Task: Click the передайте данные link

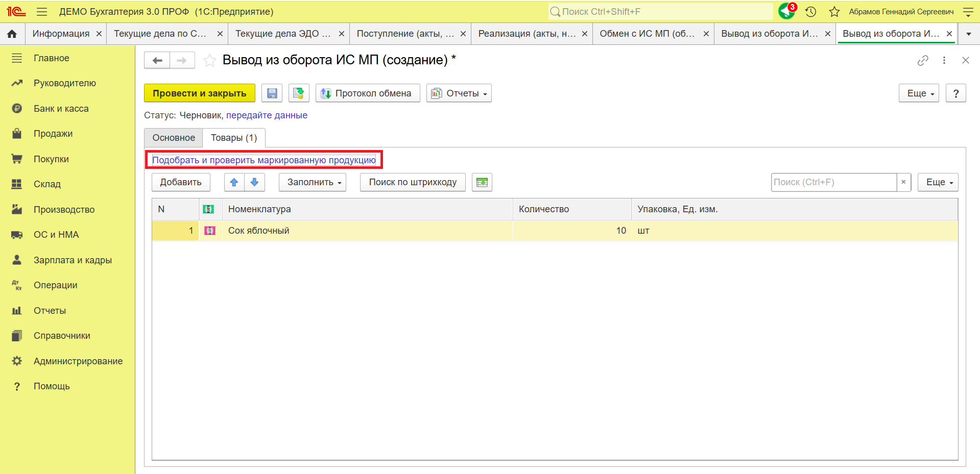Action: (267, 115)
